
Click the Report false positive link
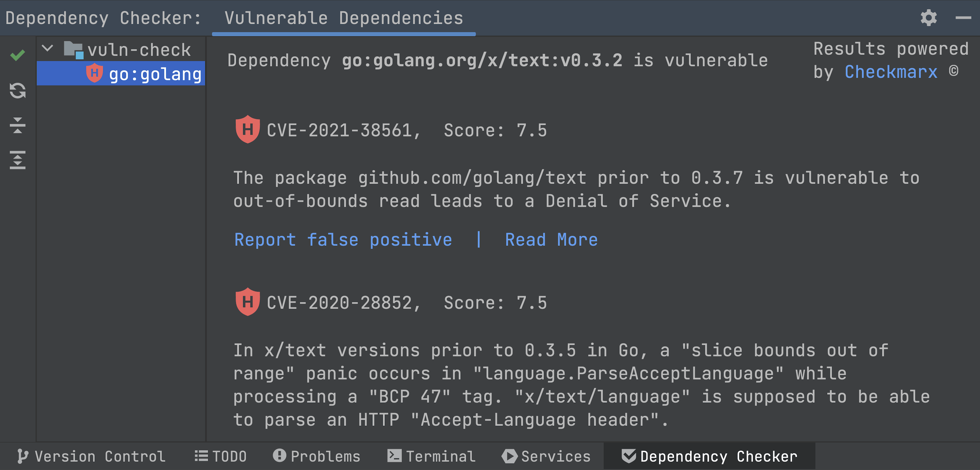click(343, 240)
